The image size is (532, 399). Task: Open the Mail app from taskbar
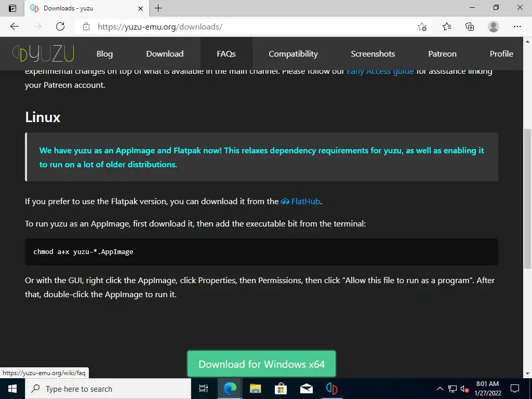click(x=307, y=389)
